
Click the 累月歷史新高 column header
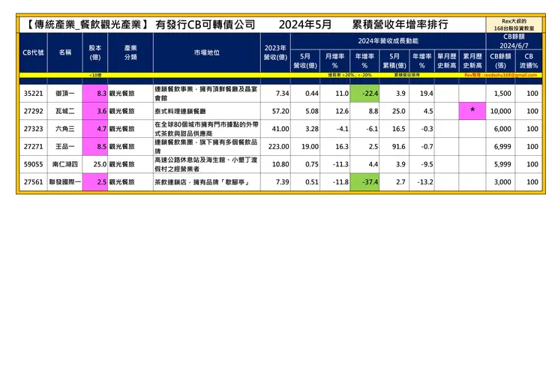(x=472, y=61)
